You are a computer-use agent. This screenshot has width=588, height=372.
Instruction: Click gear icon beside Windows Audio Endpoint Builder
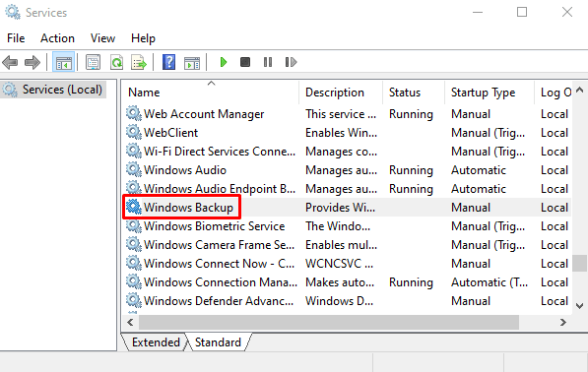134,188
